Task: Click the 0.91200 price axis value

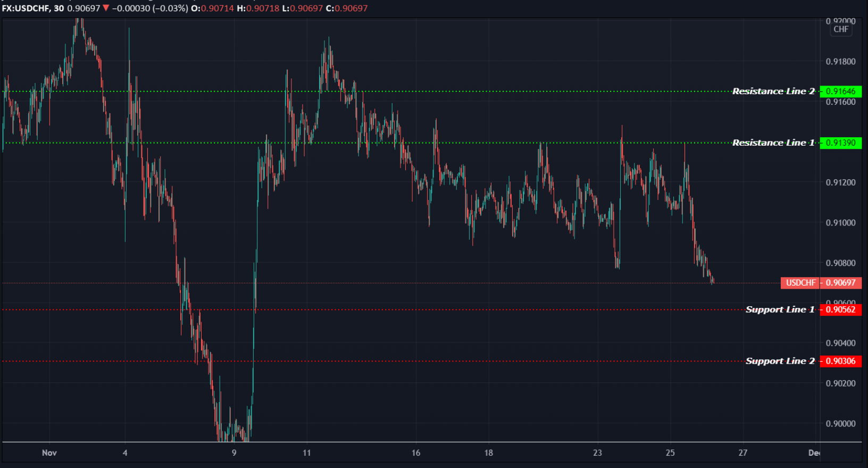Action: tap(840, 182)
